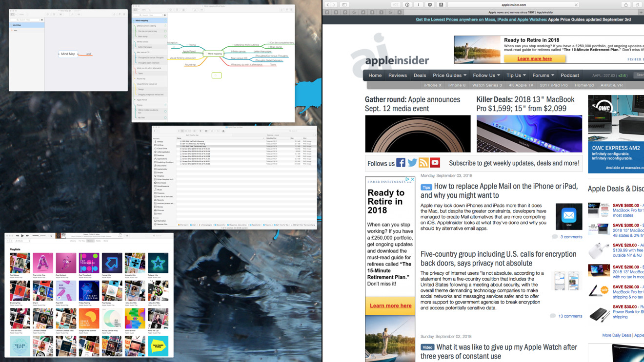
Task: Select the central 'Mind Map' node
Action: (x=68, y=54)
